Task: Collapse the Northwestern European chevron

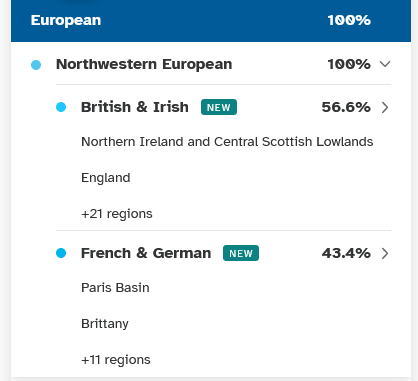Action: coord(385,64)
